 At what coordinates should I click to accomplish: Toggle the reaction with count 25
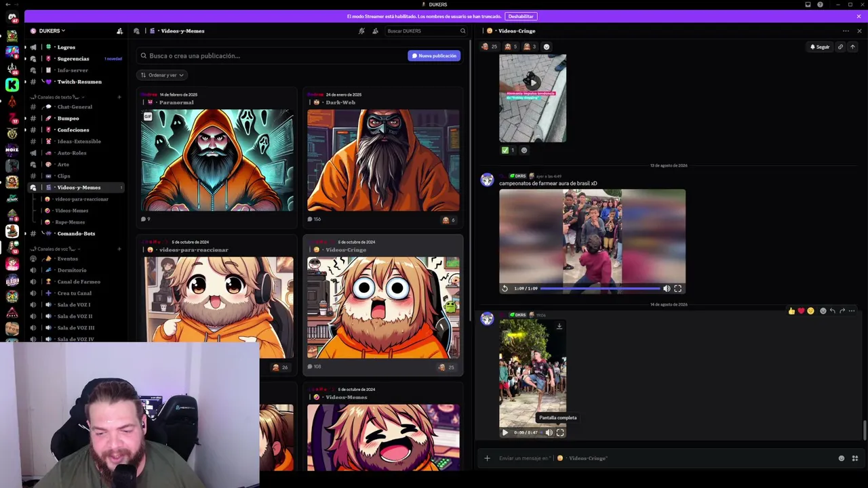[489, 47]
